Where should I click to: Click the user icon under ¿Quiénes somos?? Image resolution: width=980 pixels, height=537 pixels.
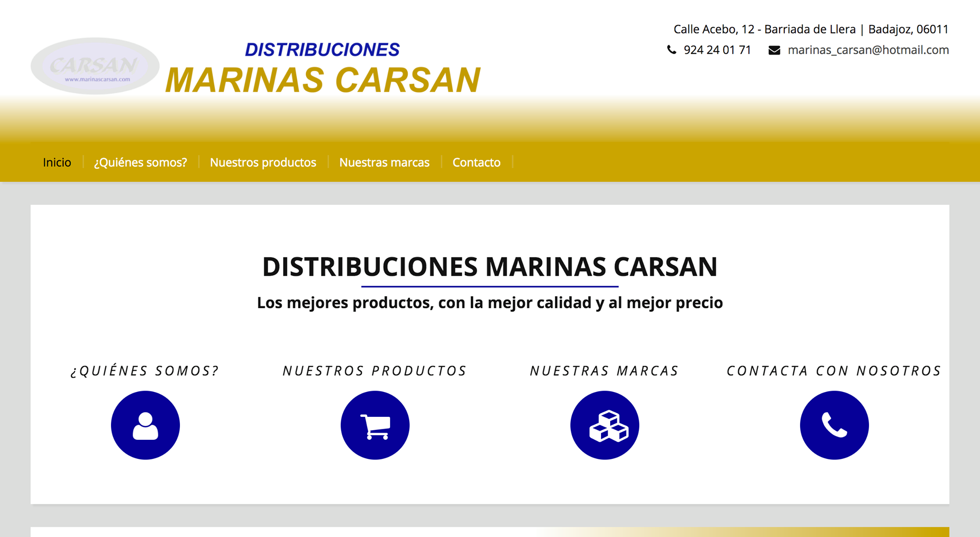(x=145, y=425)
